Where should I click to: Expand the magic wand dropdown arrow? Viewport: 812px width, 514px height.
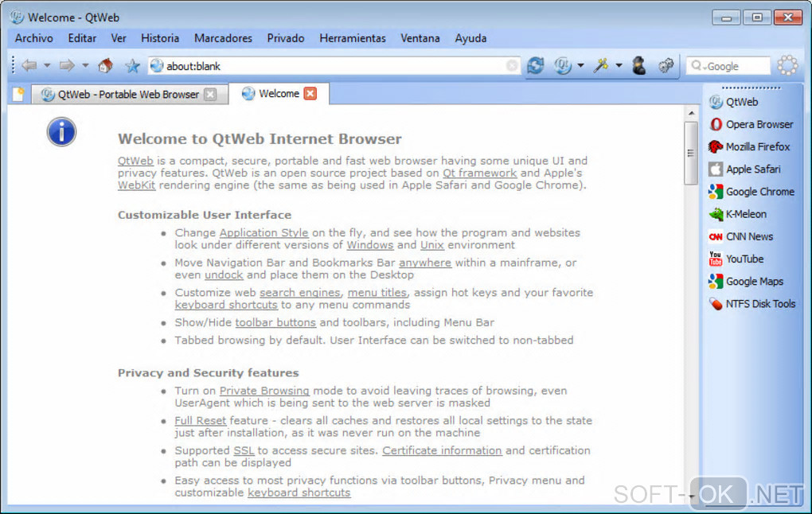(619, 66)
